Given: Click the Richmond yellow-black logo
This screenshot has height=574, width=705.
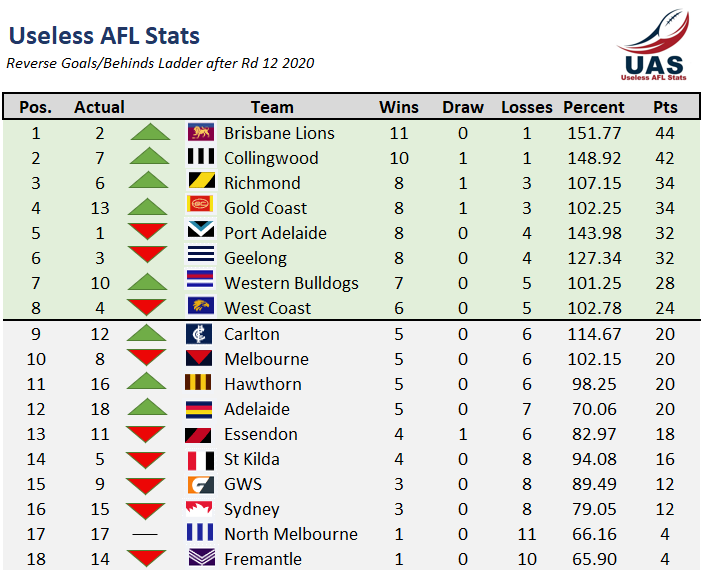Looking at the screenshot, I should (x=201, y=181).
